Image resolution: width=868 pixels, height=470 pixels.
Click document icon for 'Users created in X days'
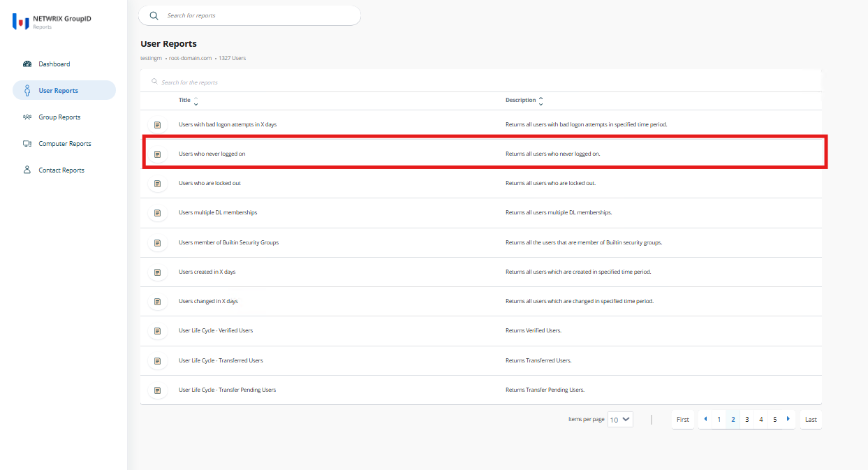coord(157,272)
